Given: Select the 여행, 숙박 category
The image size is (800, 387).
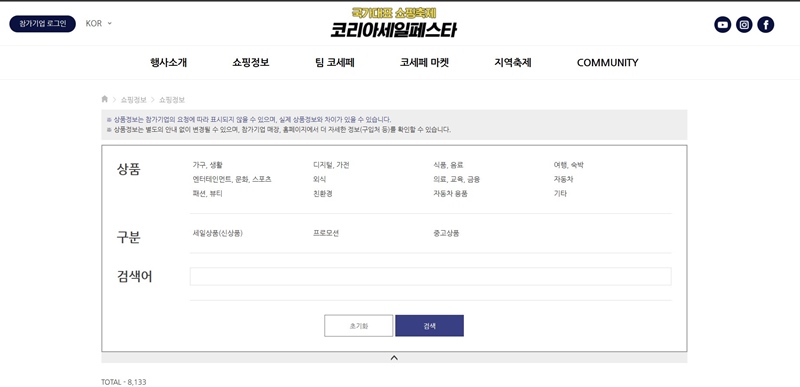Looking at the screenshot, I should point(568,165).
